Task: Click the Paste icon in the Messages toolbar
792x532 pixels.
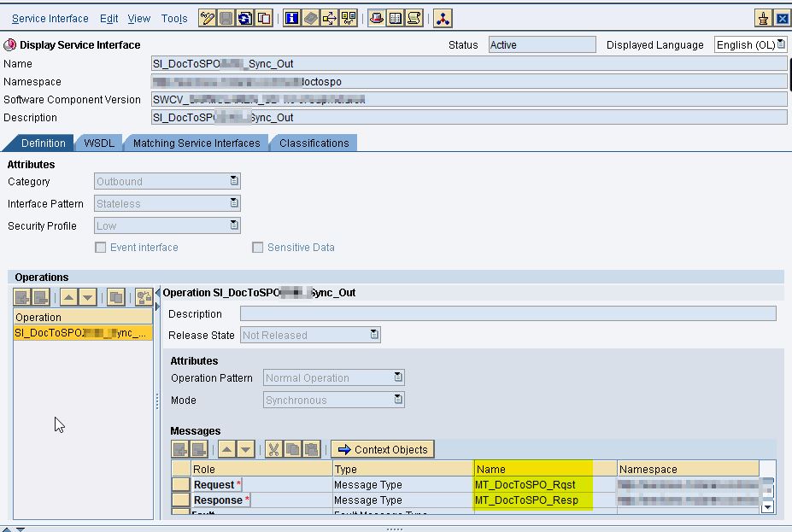Action: coord(309,448)
